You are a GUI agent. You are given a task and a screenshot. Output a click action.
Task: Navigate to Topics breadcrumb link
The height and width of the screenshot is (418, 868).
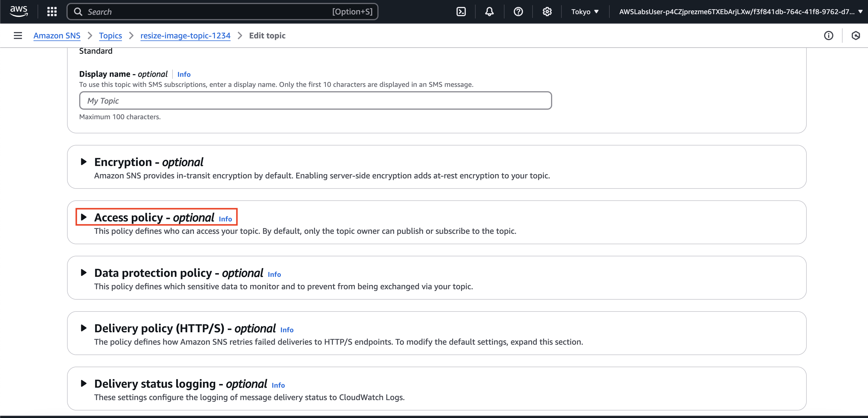[110, 36]
